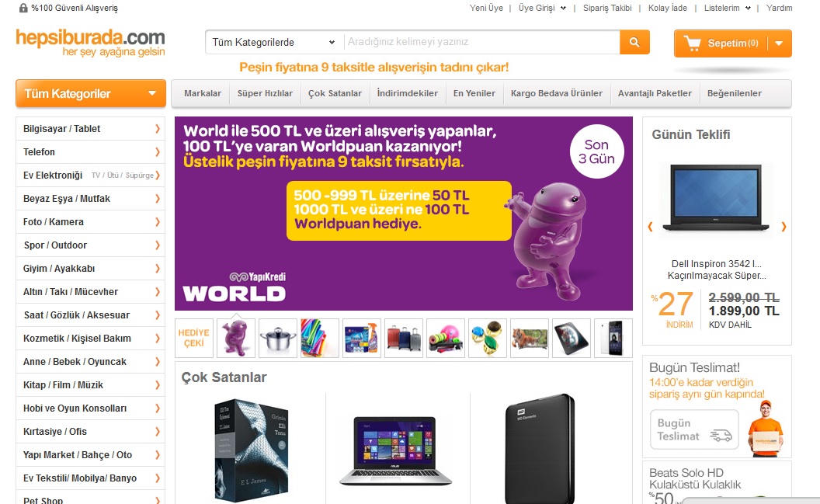The width and height of the screenshot is (820, 504).
Task: Select the tiger TV banner thumbnail
Action: pyautogui.click(x=530, y=339)
